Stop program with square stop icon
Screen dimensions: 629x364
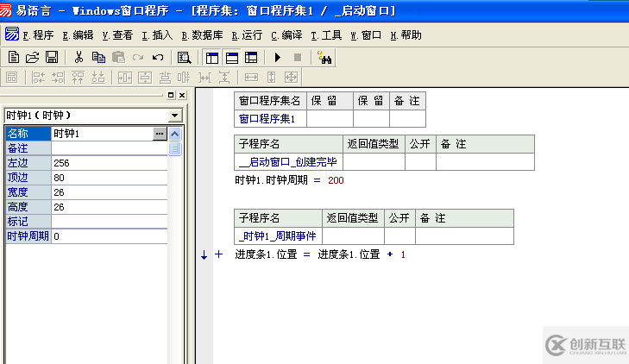pyautogui.click(x=298, y=58)
